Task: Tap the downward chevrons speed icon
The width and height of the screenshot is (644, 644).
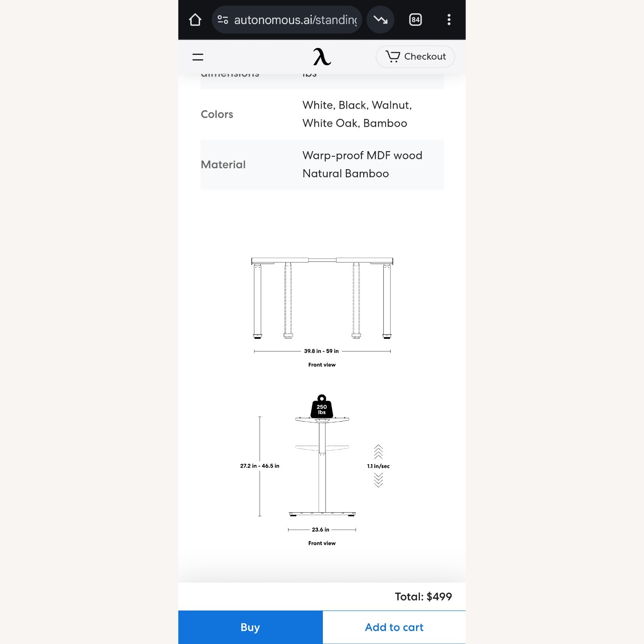Action: [x=378, y=480]
